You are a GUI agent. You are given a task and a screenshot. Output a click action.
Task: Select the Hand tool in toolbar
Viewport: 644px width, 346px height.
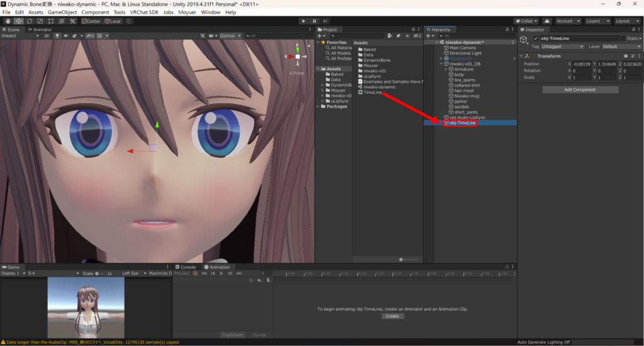coord(8,21)
